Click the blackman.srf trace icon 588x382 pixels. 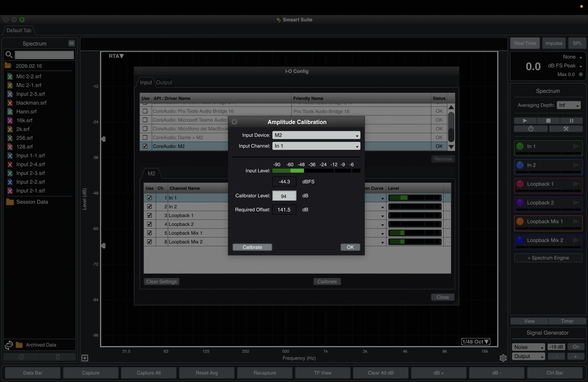pos(10,103)
